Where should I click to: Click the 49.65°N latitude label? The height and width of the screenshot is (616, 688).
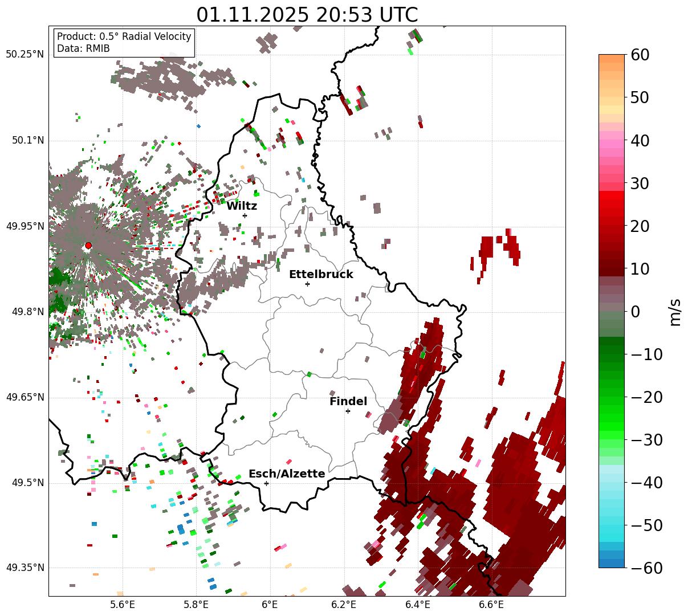(25, 397)
